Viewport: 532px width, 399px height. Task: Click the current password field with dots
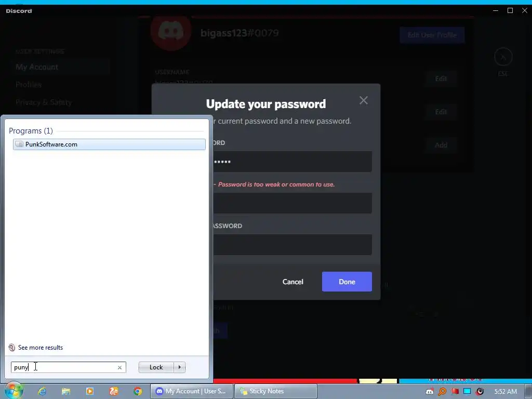pyautogui.click(x=292, y=162)
